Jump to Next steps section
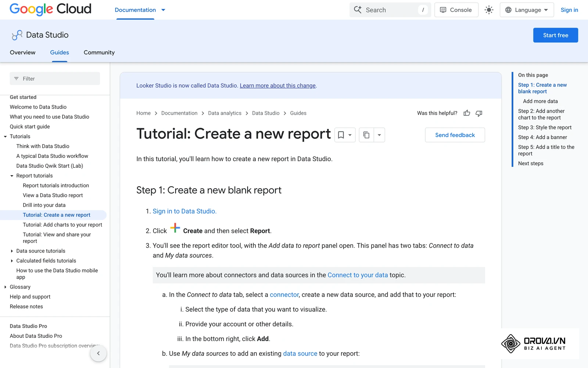 coord(531,163)
